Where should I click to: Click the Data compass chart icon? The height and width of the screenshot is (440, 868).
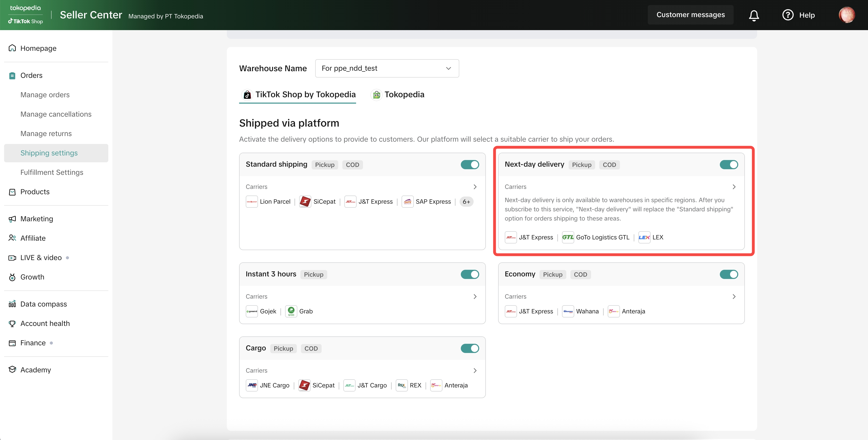click(x=12, y=304)
